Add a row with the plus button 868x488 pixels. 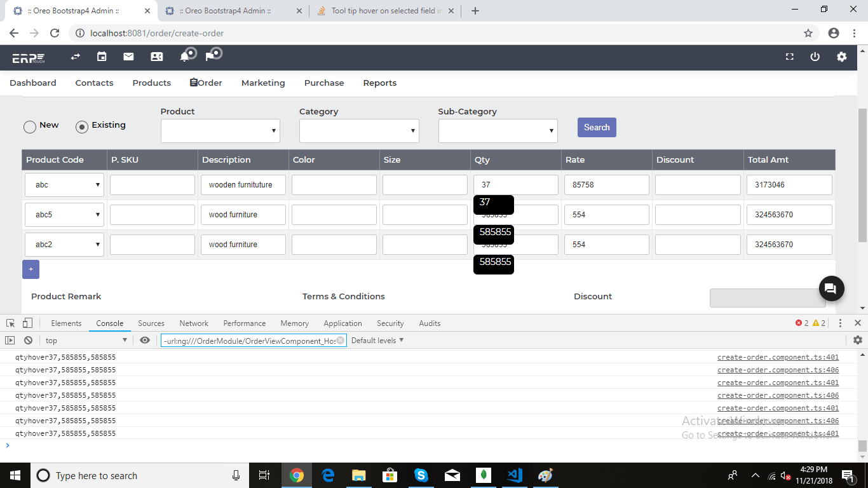coord(31,269)
